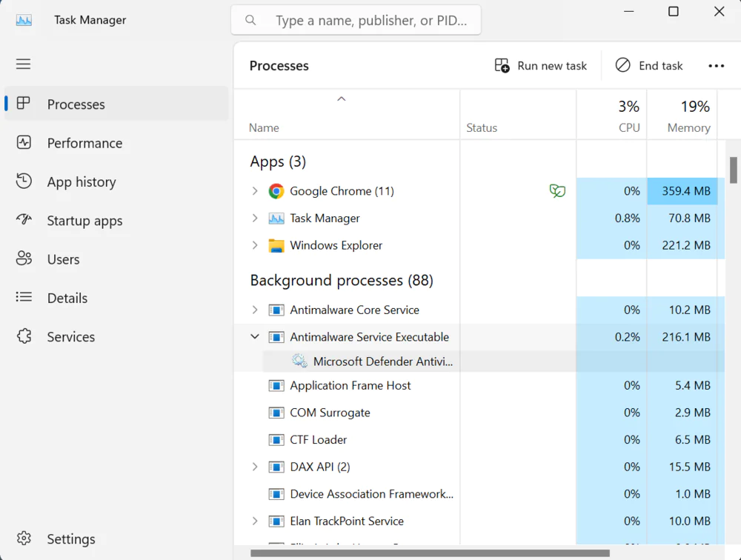Switch to the App history page
Viewport: 741px width, 560px height.
pos(116,181)
